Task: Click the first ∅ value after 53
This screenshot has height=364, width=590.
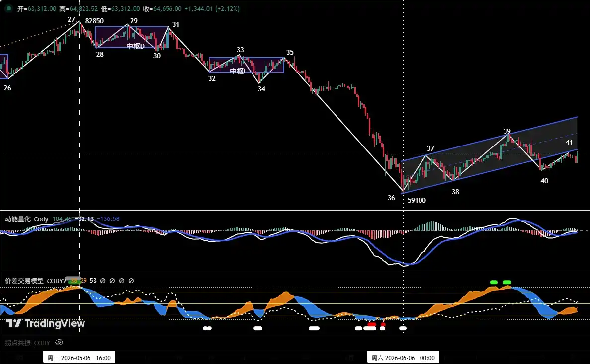Action: click(x=103, y=281)
